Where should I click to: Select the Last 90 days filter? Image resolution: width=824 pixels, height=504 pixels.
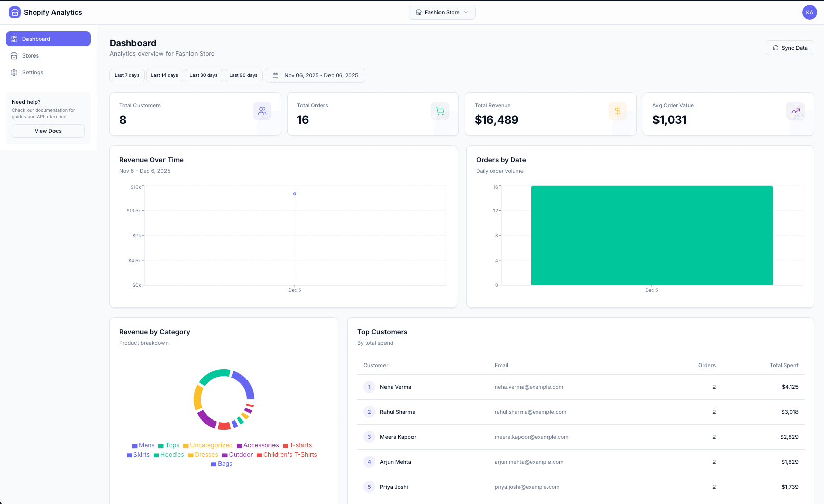click(243, 75)
